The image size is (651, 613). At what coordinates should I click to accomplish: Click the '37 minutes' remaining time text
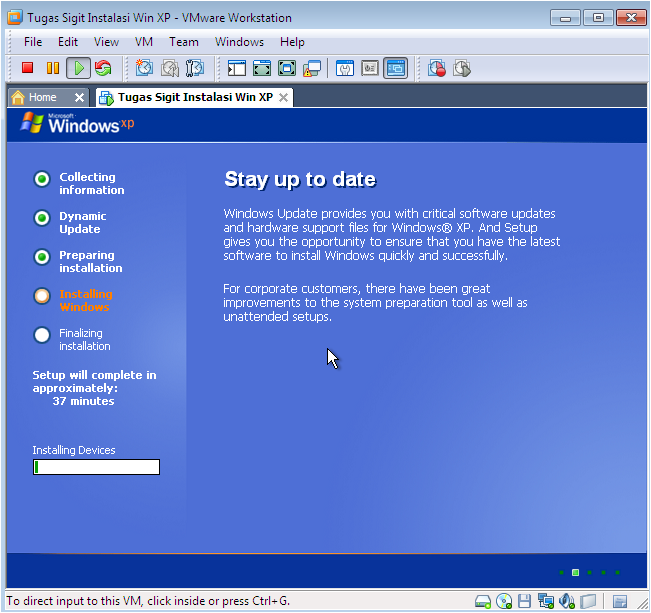83,401
